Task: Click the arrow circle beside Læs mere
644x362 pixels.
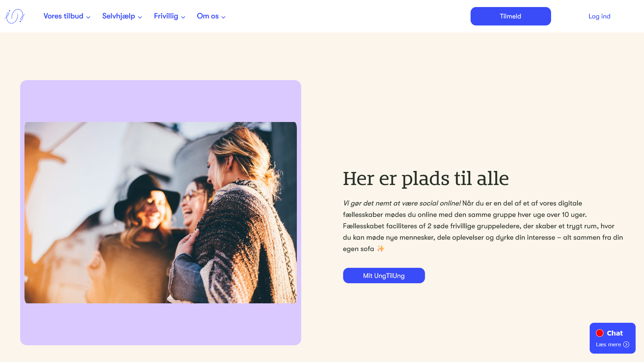Action: pyautogui.click(x=626, y=345)
